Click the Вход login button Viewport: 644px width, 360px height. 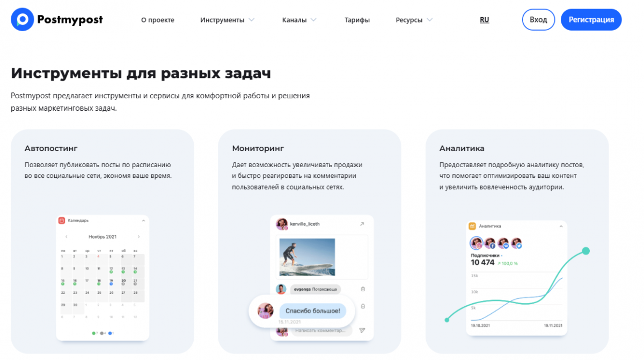pos(538,20)
